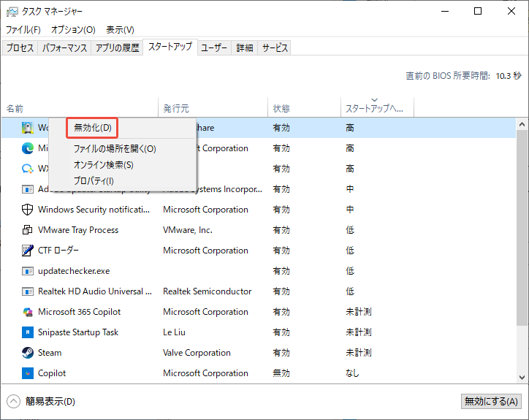Screen dimensions: 529x420
Task: Choose ファイルの場所を開く(O) in context menu
Action: (x=115, y=149)
